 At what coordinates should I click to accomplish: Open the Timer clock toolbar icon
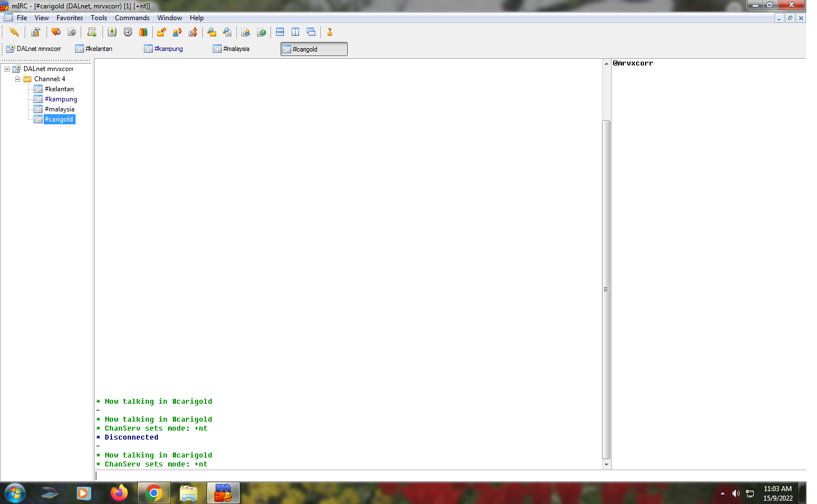(128, 32)
